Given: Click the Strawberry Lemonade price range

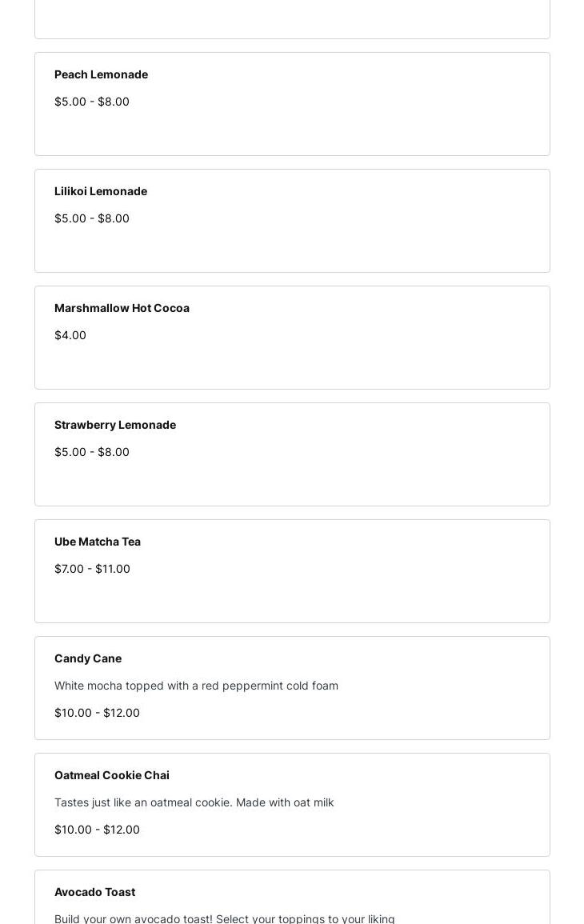Looking at the screenshot, I should (x=92, y=452).
